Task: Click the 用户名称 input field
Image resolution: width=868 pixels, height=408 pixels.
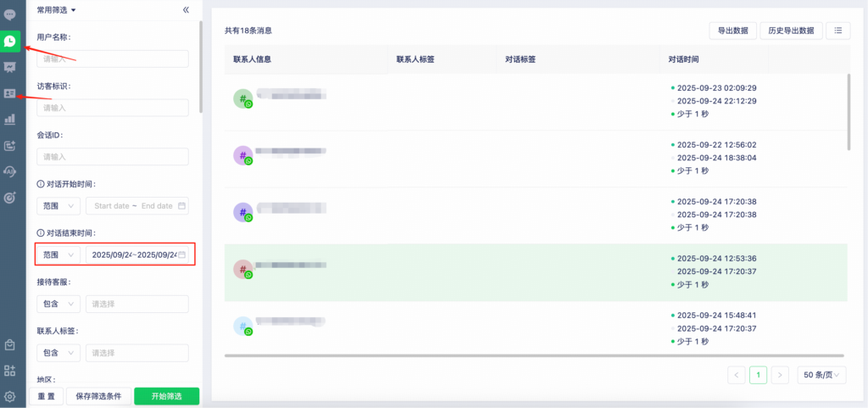Action: (x=113, y=59)
